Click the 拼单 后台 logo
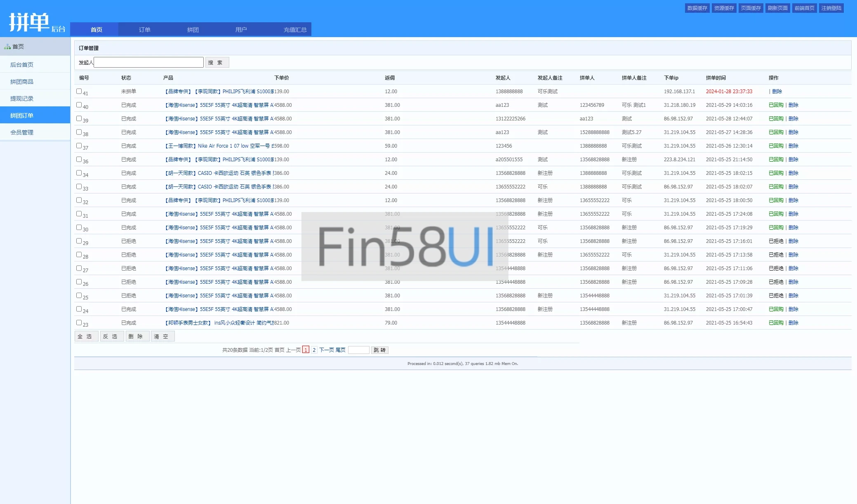 (37, 22)
